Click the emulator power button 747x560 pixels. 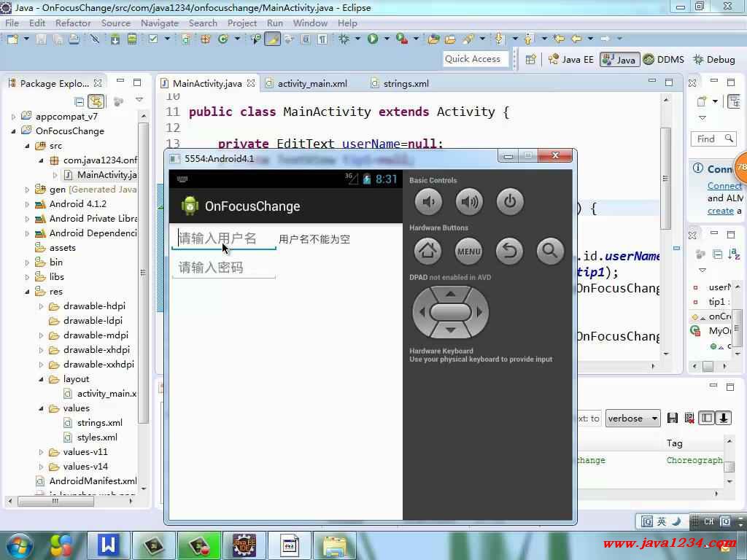(510, 202)
